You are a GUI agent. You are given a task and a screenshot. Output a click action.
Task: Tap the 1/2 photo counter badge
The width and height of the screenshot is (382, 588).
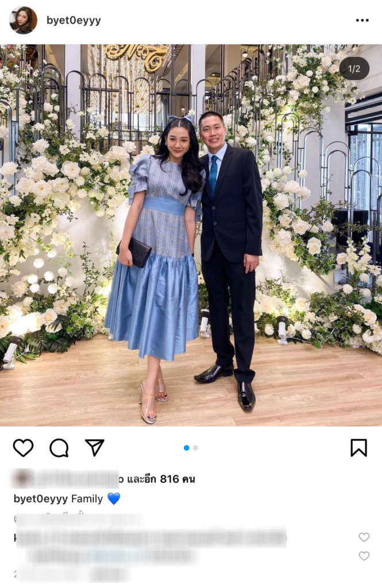pyautogui.click(x=354, y=69)
